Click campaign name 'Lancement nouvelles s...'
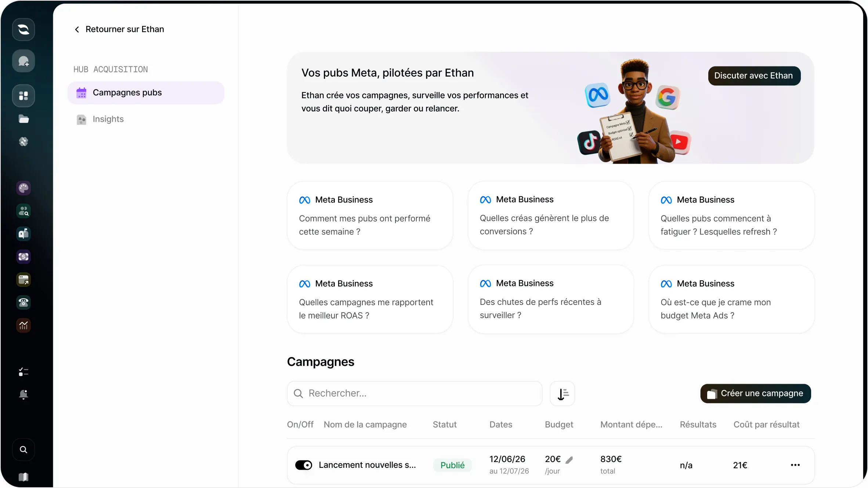Viewport: 868px width, 488px height. (367, 465)
